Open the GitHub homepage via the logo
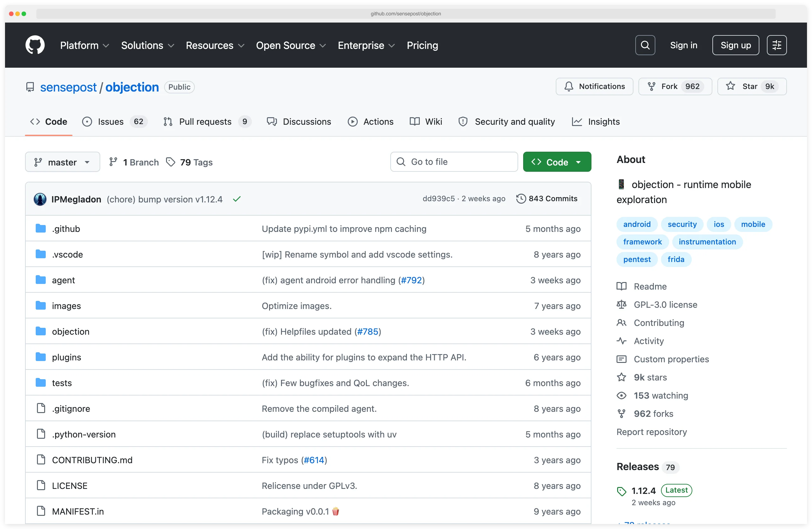This screenshot has height=529, width=812. tap(35, 45)
